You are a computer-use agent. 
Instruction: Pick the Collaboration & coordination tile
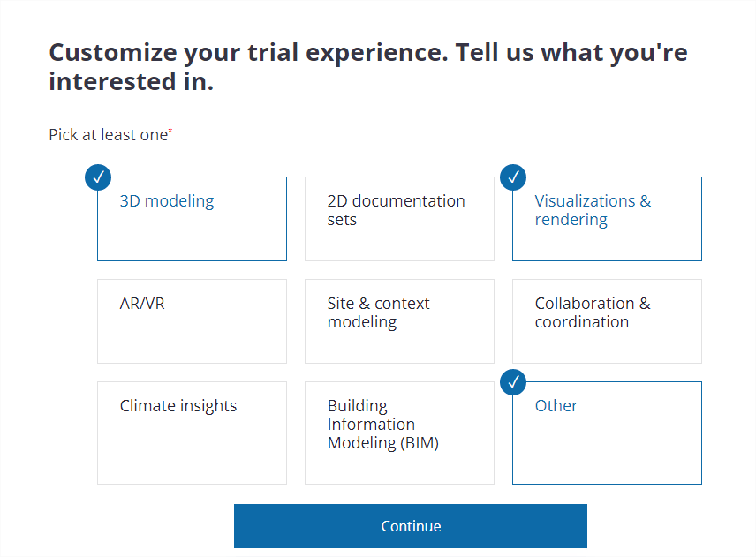point(607,321)
